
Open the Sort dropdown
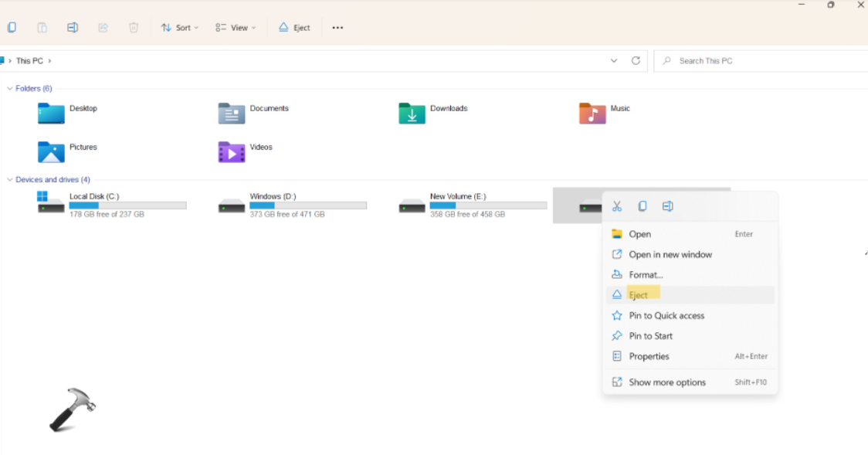179,28
